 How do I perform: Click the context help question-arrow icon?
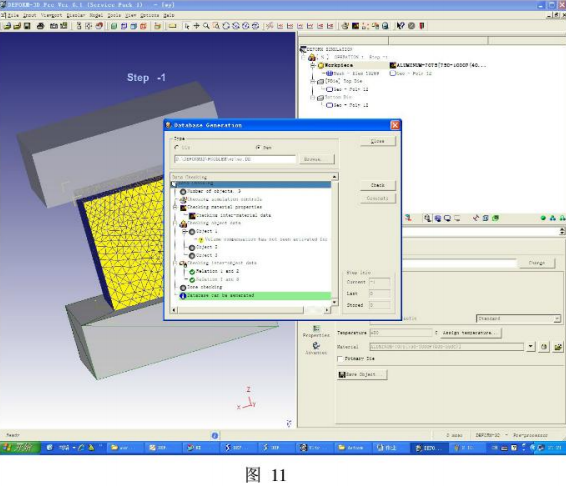click(x=400, y=26)
